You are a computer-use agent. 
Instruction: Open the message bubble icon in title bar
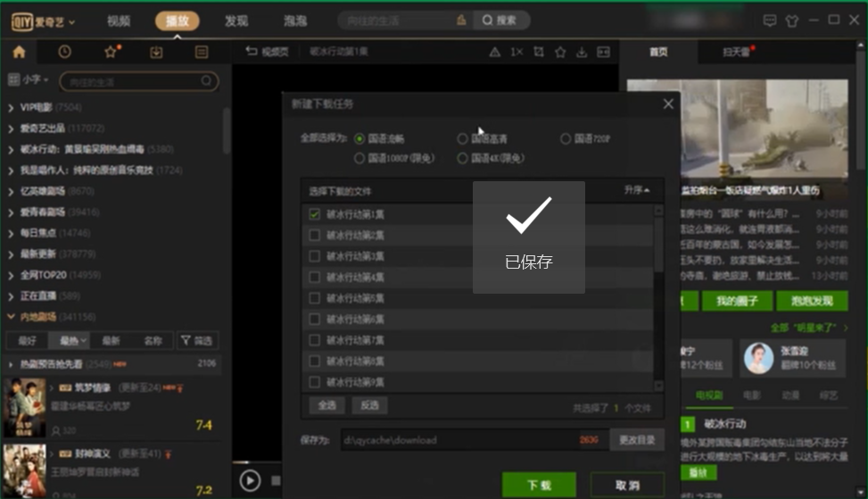point(770,21)
